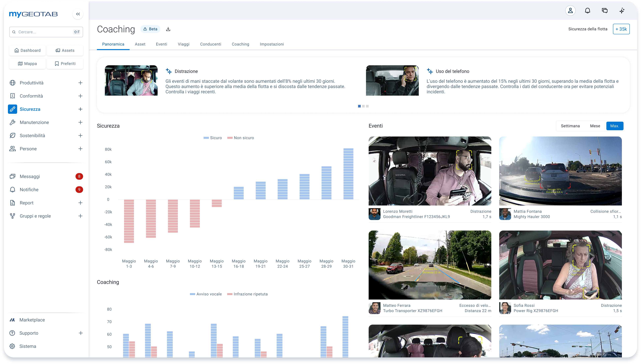The height and width of the screenshot is (364, 641).
Task: Toggle Infrazione ripetuta series in legend
Action: (x=247, y=294)
